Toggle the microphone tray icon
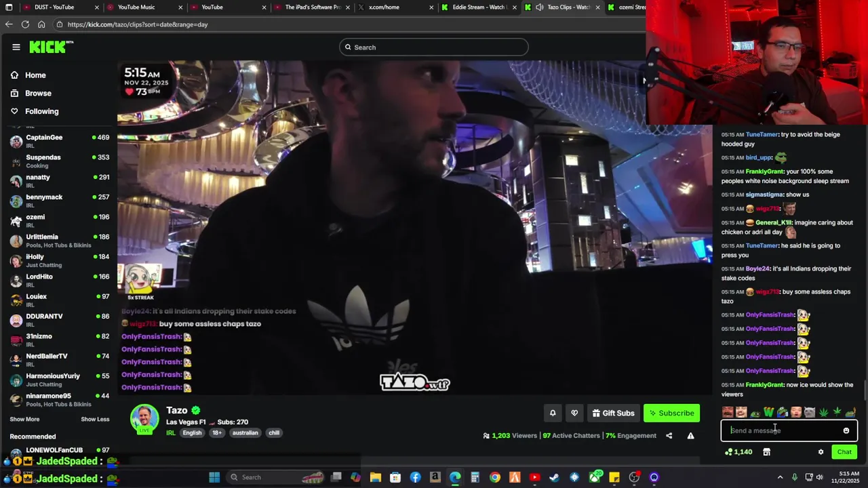Viewport: 868px width, 488px height. point(795,477)
